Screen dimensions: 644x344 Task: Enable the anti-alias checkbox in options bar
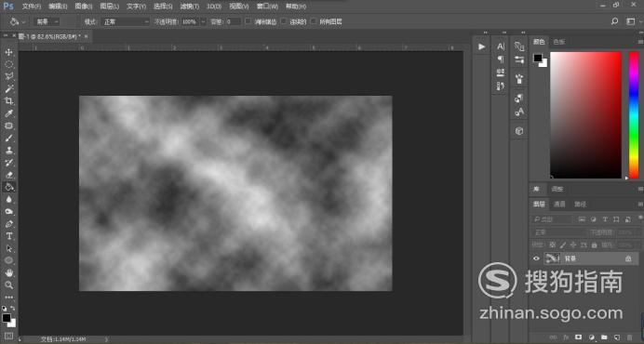point(248,21)
